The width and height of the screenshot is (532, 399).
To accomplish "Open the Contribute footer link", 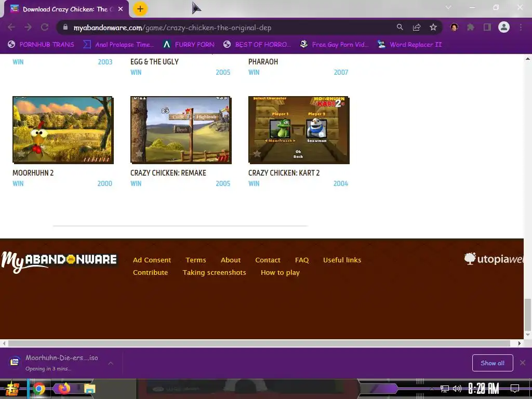I will click(x=150, y=272).
